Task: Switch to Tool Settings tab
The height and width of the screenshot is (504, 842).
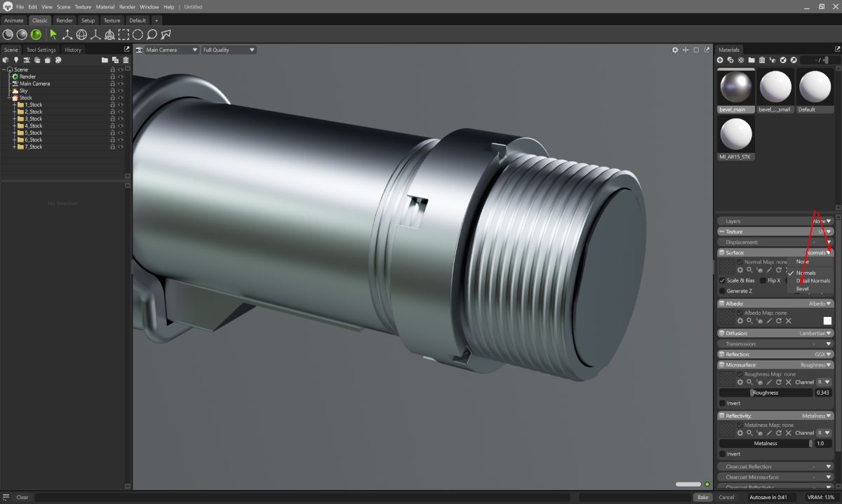Action: coord(41,50)
